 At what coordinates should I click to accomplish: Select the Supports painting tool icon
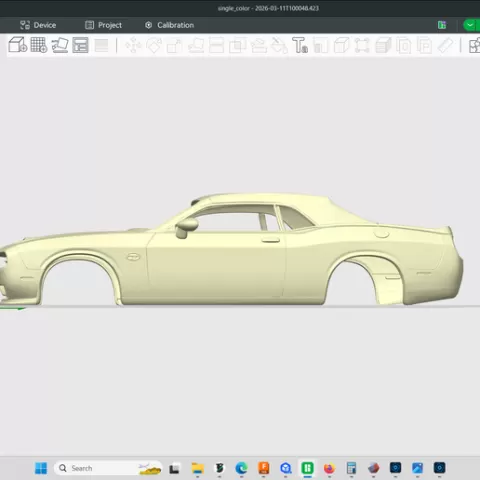pos(258,45)
